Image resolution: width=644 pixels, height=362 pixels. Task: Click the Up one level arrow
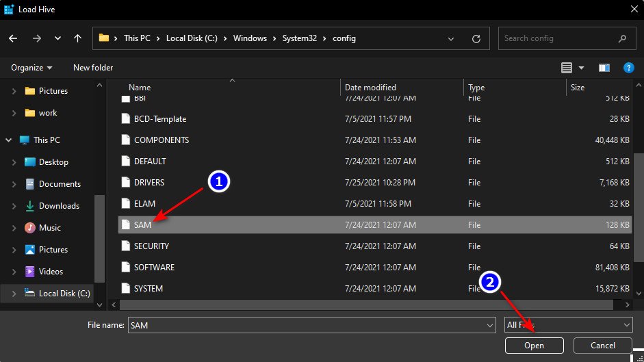click(78, 38)
